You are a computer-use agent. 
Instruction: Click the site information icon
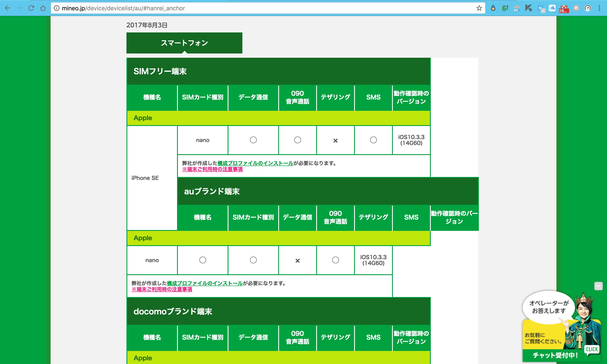click(x=56, y=8)
